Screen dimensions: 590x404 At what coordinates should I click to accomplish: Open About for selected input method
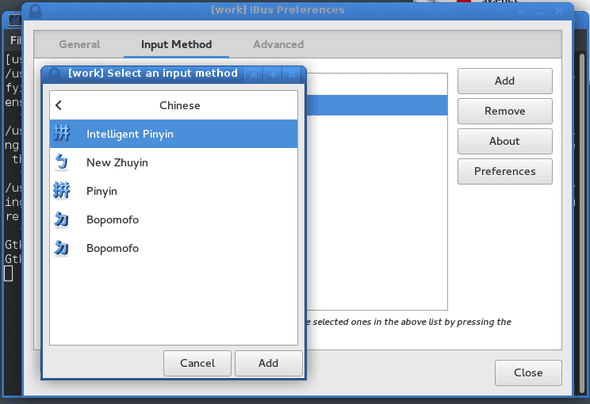(505, 141)
